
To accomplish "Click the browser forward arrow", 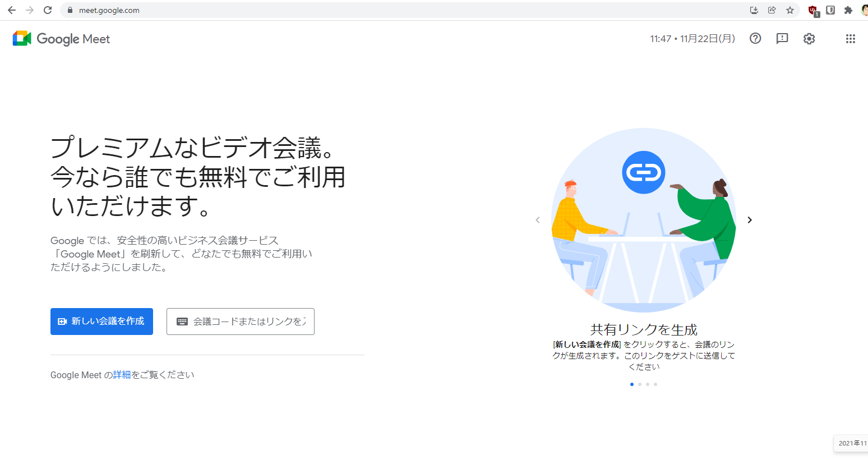I will pos(30,10).
